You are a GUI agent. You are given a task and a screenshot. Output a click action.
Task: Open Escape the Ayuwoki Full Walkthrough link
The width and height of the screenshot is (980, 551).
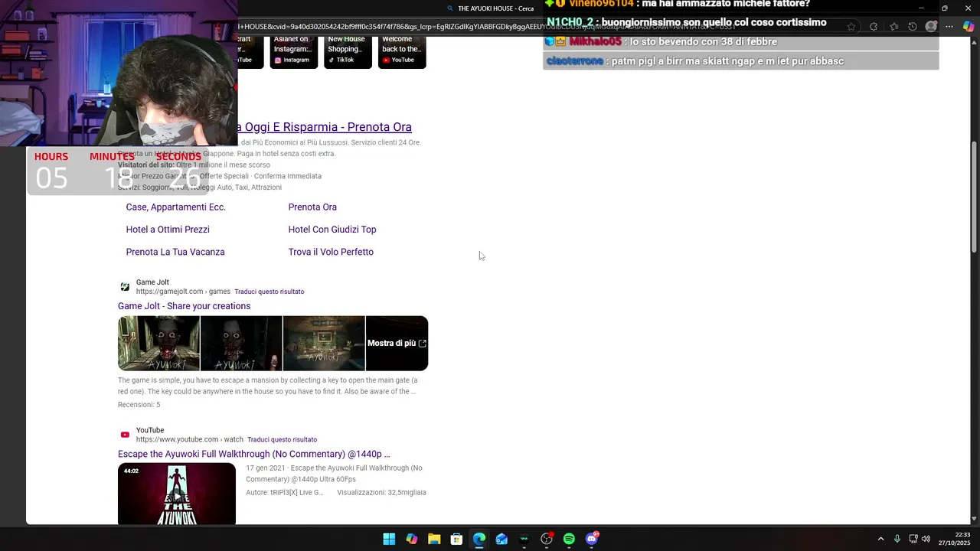(254, 454)
